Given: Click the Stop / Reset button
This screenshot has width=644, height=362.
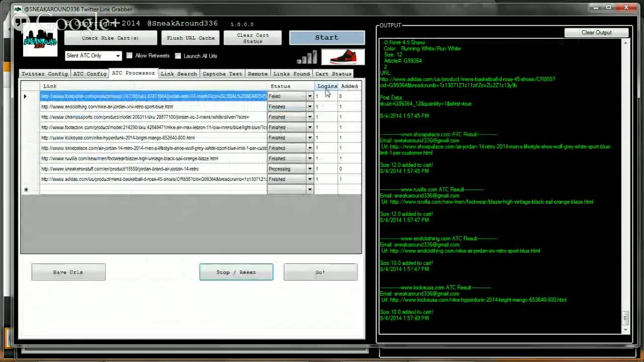Looking at the screenshot, I should [x=236, y=272].
